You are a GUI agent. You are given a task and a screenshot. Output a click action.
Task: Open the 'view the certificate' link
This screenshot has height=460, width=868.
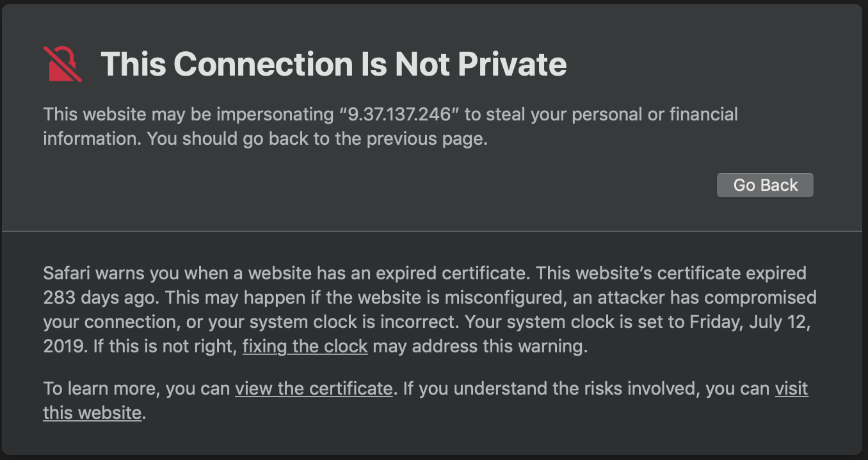[314, 388]
